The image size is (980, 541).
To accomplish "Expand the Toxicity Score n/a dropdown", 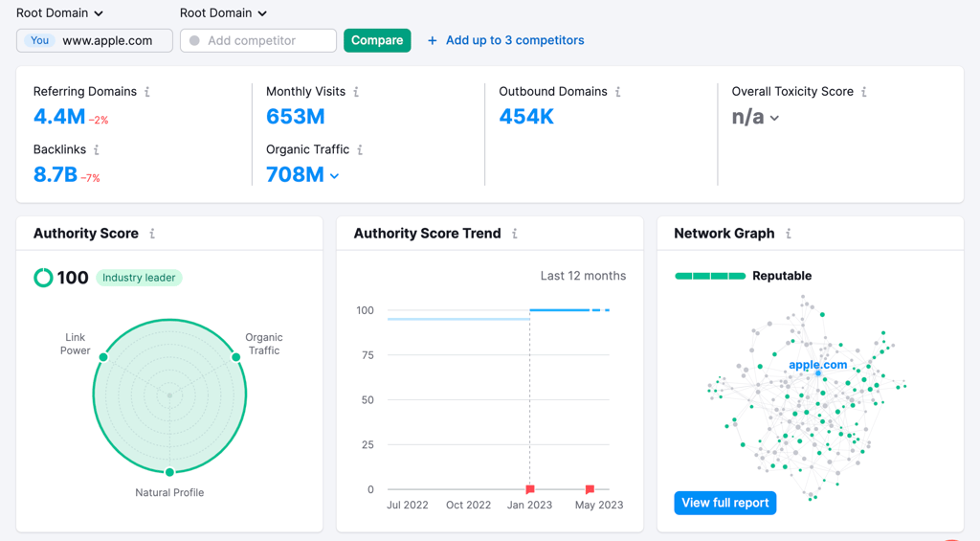I will (774, 119).
